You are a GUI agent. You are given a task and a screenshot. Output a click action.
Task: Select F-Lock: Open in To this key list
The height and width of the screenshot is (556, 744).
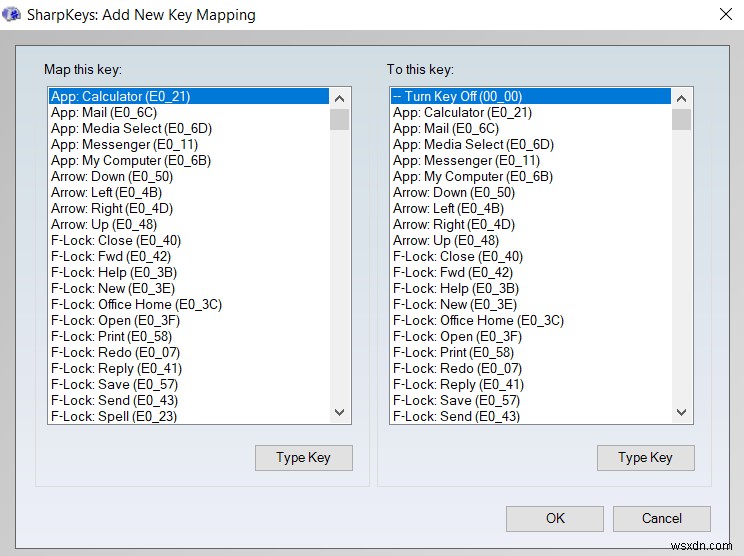click(531, 336)
